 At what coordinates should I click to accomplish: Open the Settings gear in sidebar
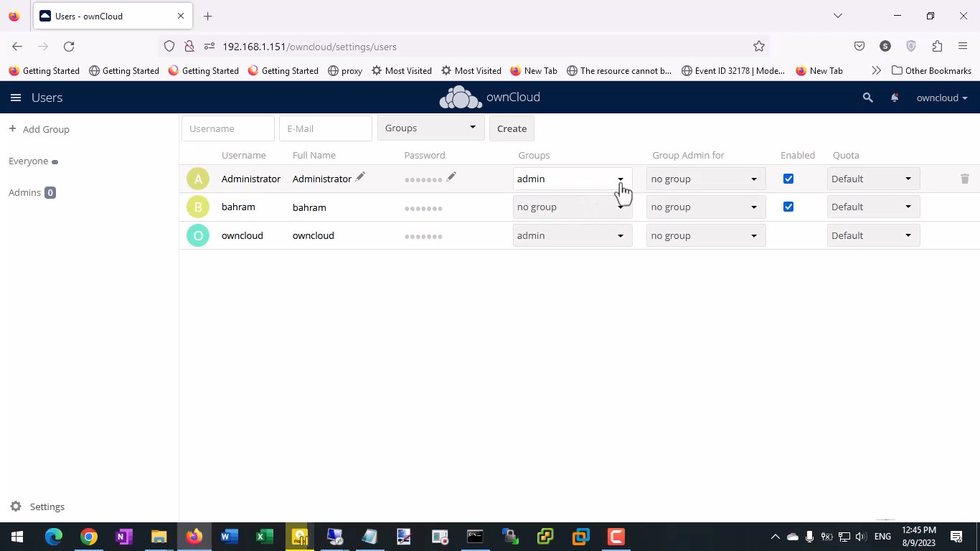pos(16,507)
